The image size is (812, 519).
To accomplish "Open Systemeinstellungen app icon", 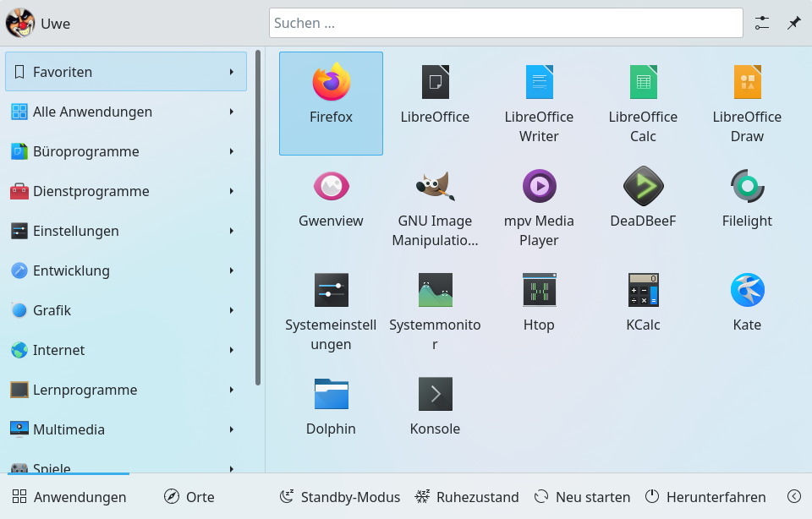I will 331,311.
